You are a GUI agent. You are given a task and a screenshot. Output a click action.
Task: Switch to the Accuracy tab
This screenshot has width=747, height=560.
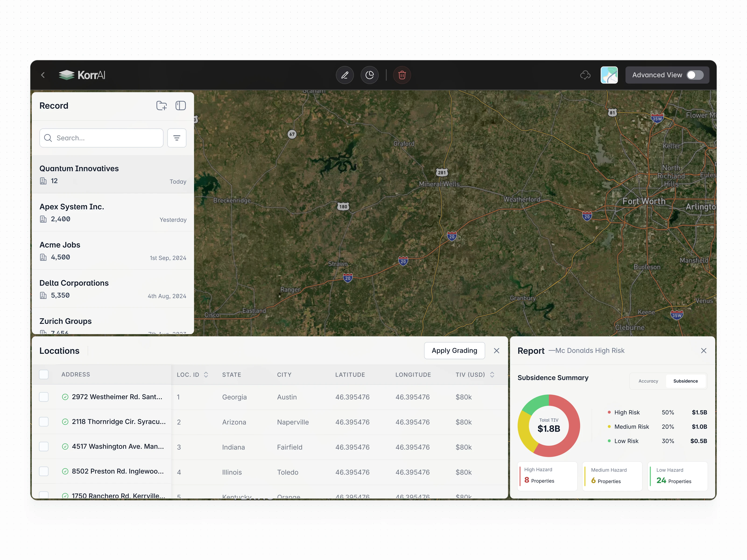tap(648, 381)
